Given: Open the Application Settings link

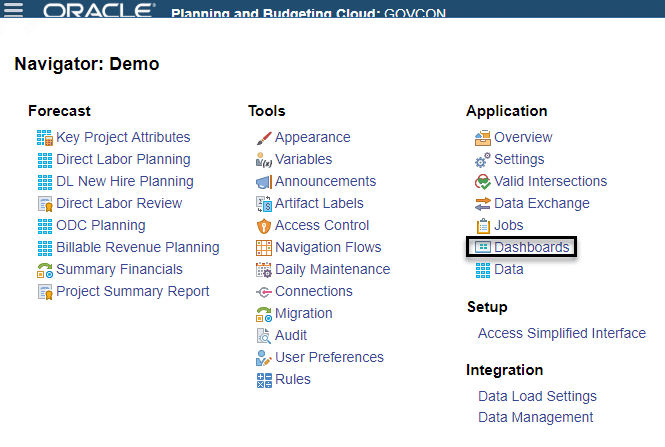Looking at the screenshot, I should pos(519,159).
